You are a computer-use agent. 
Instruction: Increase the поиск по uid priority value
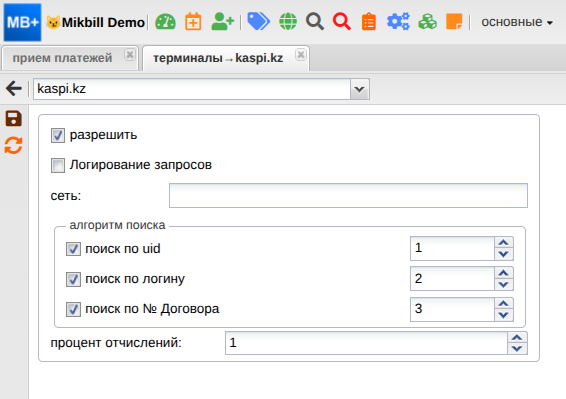pos(504,242)
